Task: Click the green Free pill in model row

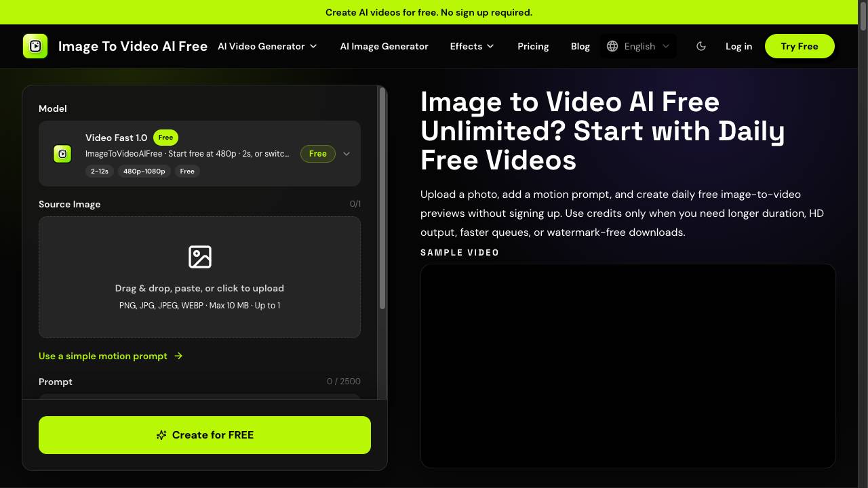Action: pyautogui.click(x=318, y=154)
